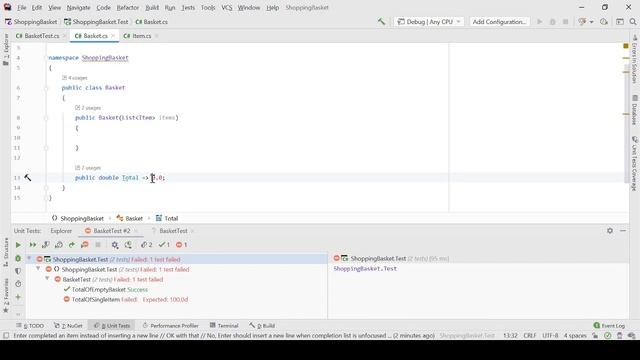The width and height of the screenshot is (640, 360).
Task: Fold the Basket constructor at line 8
Action: pos(46,118)
